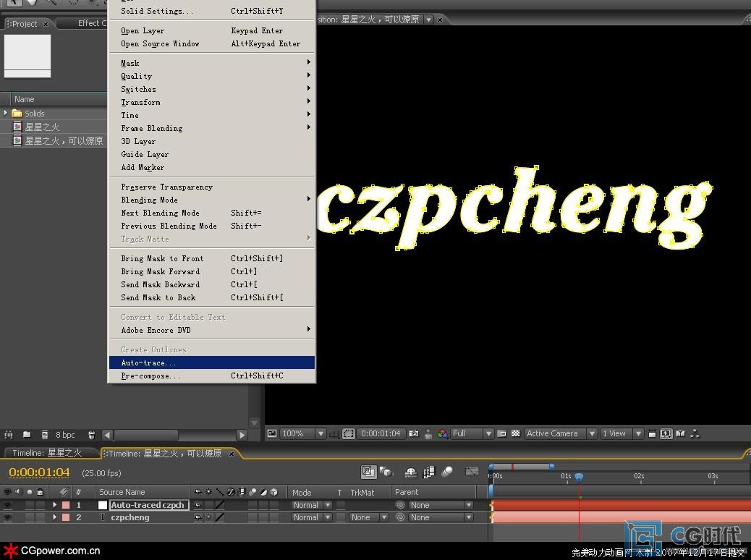The width and height of the screenshot is (751, 560).
Task: Toggle motion blur switch box for layer 2
Action: click(x=253, y=517)
